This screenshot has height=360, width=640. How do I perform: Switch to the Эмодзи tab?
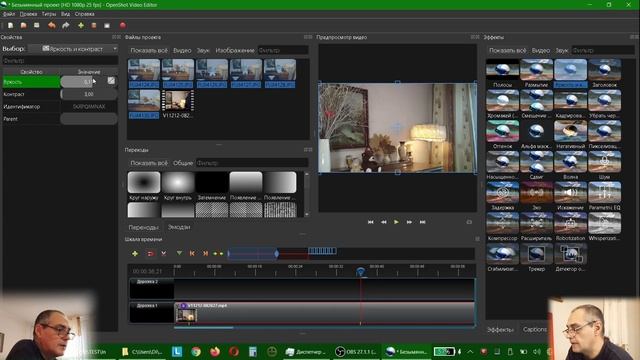tap(179, 227)
